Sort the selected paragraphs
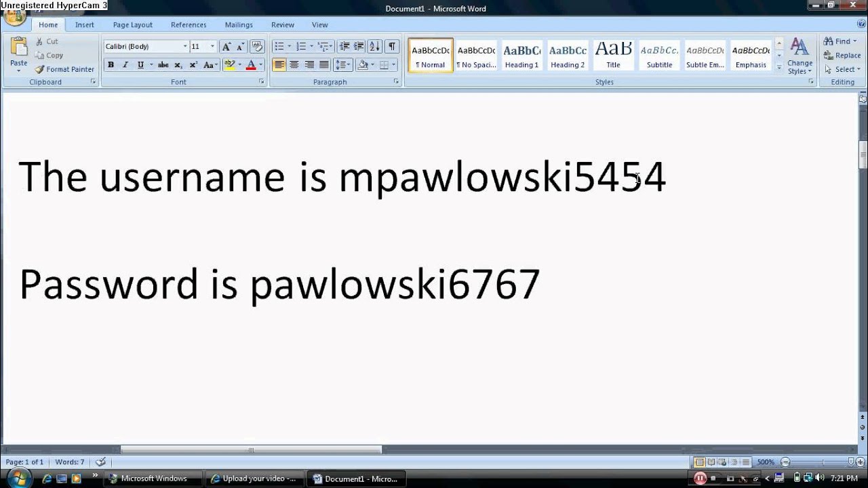Viewport: 868px width, 488px height. (x=375, y=46)
